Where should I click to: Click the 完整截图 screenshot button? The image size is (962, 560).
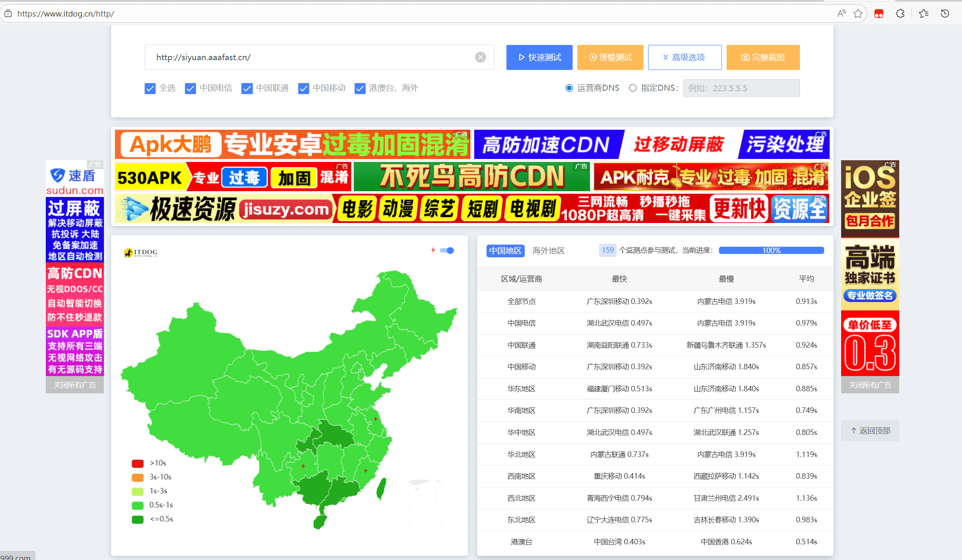coord(763,57)
